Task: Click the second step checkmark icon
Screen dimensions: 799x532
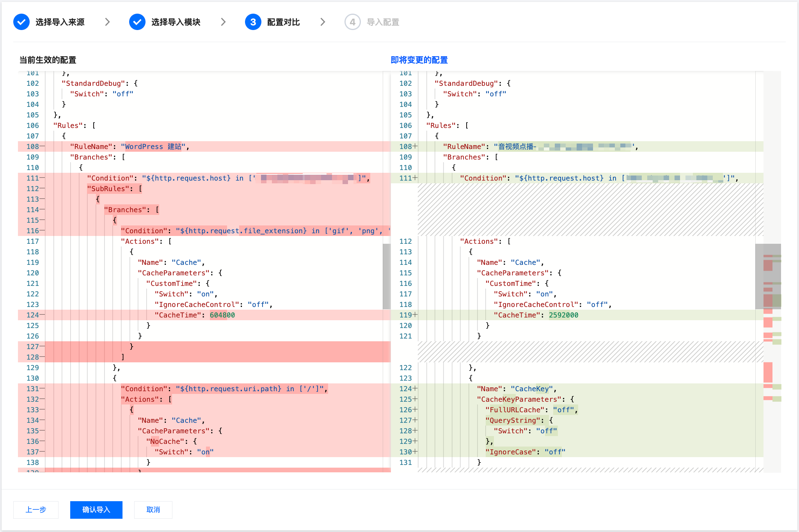Action: 137,22
